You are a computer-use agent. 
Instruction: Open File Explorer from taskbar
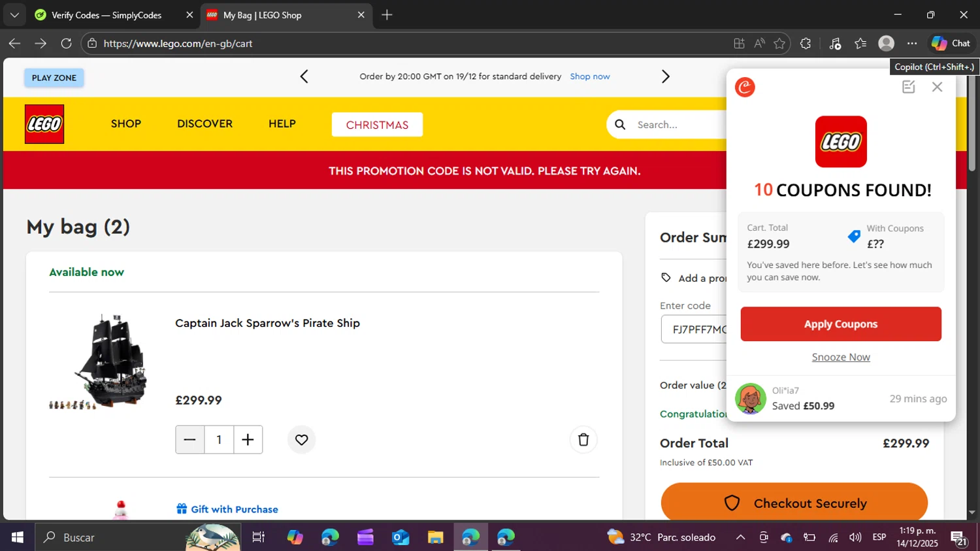(x=436, y=537)
